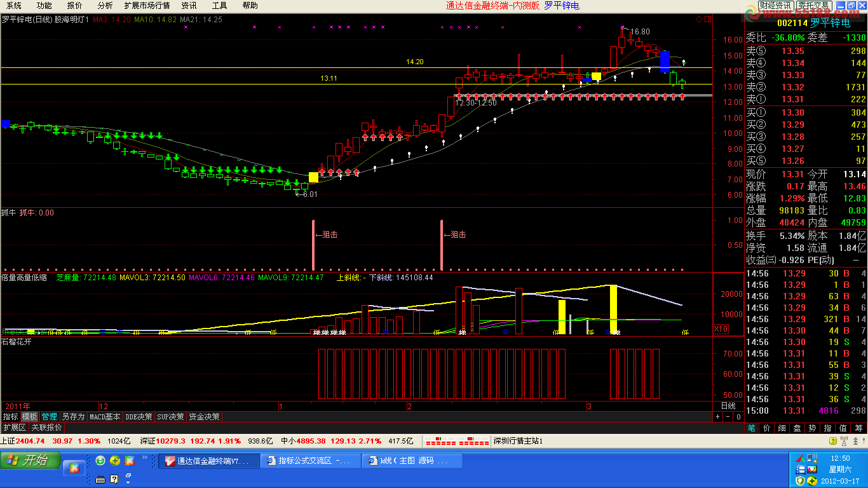Image resolution: width=868 pixels, height=488 pixels.
Task: Click the 日线 period label
Action: [728, 406]
